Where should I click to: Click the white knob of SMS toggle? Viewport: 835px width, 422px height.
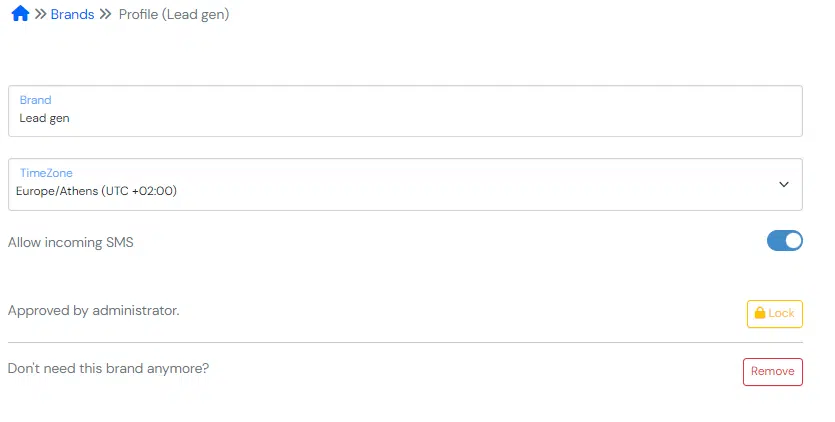[x=793, y=241]
